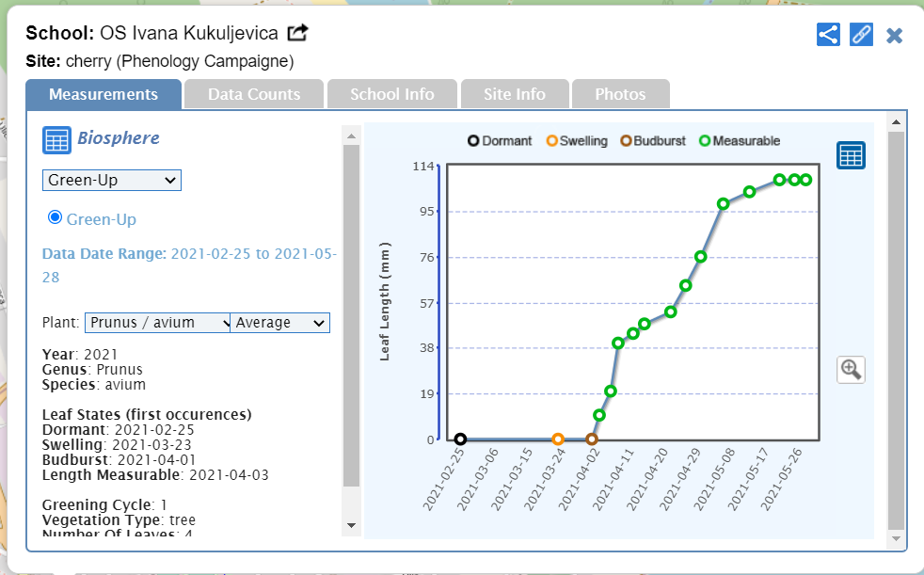924x575 pixels.
Task: Select the Green-Up radio button
Action: pyautogui.click(x=55, y=217)
